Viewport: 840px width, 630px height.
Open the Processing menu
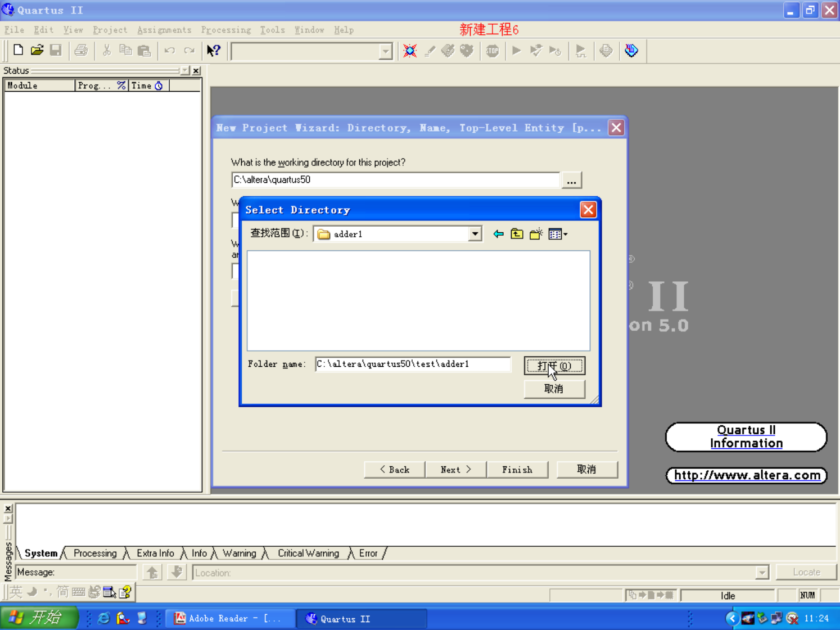226,30
